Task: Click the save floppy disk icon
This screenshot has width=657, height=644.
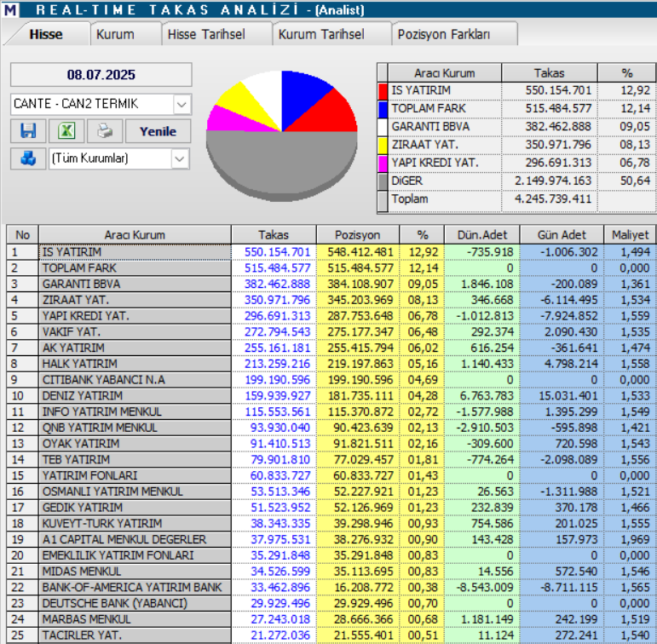Action: tap(28, 131)
